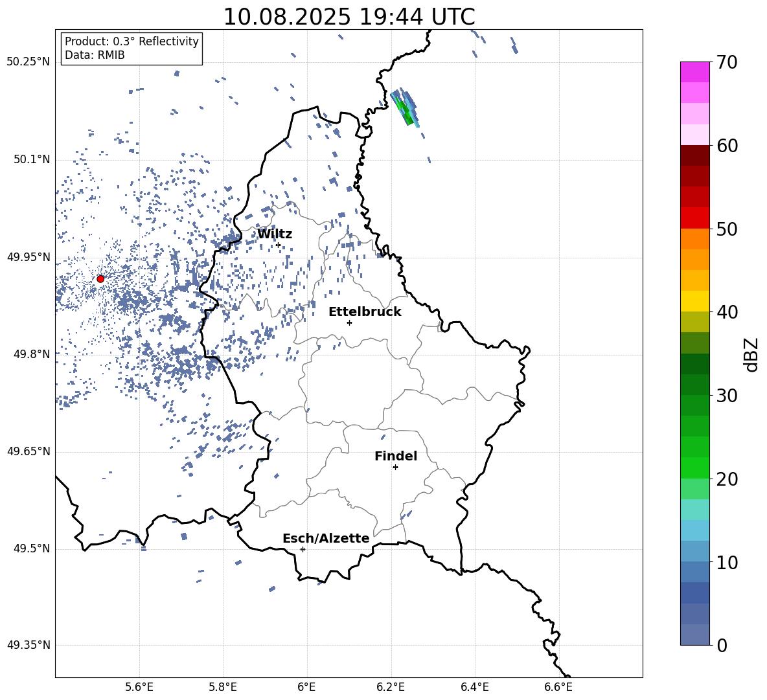
Task: Click the Esch/Alzette city label
Action: tap(326, 538)
